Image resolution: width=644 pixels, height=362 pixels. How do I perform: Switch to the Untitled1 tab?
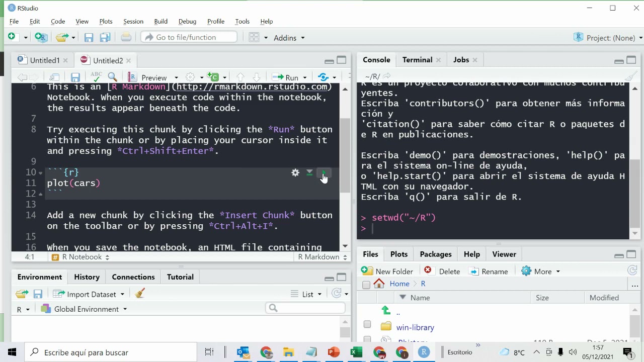point(45,60)
